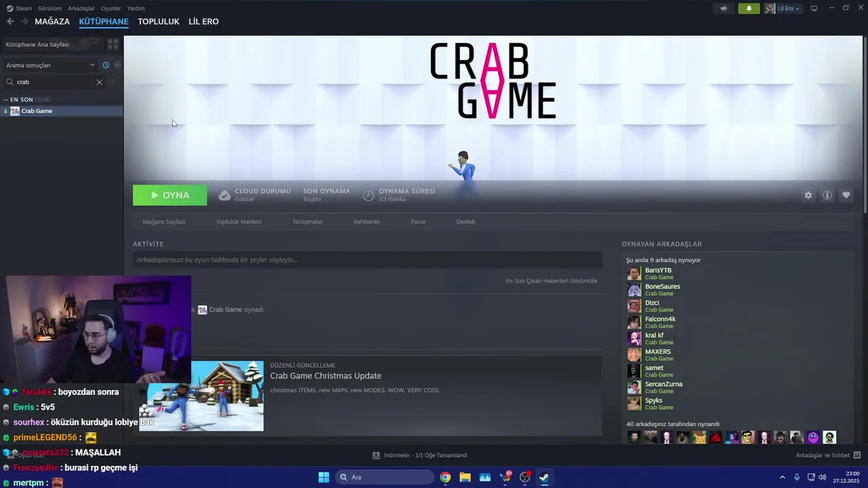
Task: Collapse the EN SON category
Action: click(6, 100)
